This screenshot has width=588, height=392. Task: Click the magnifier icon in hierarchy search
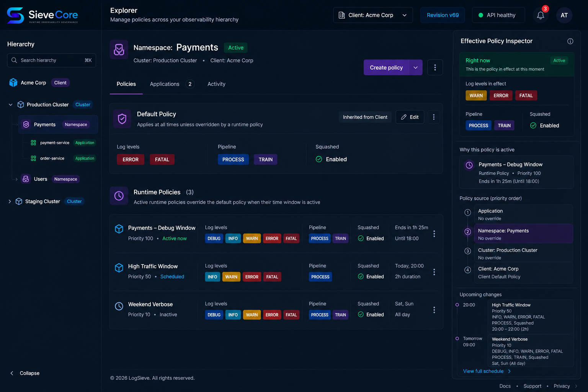14,60
